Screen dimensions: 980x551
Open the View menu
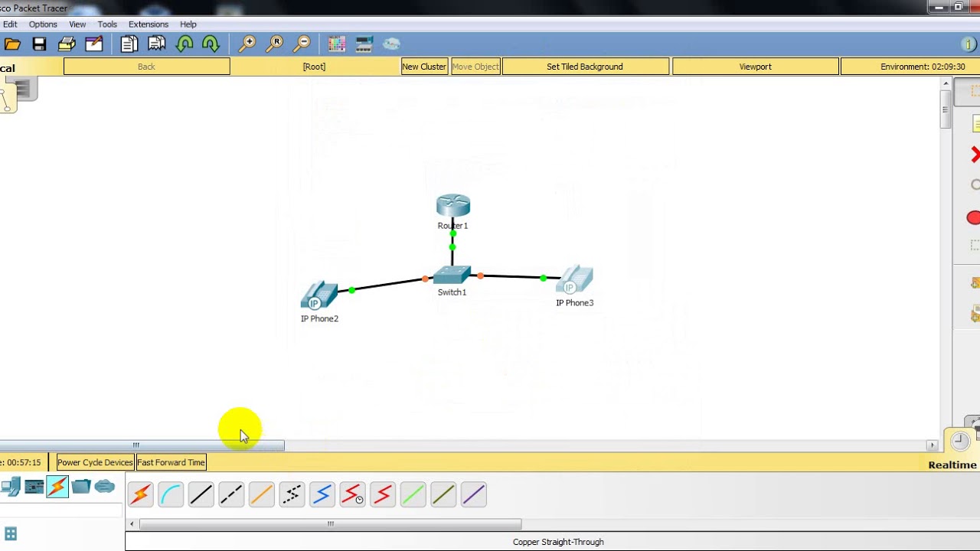click(x=77, y=24)
